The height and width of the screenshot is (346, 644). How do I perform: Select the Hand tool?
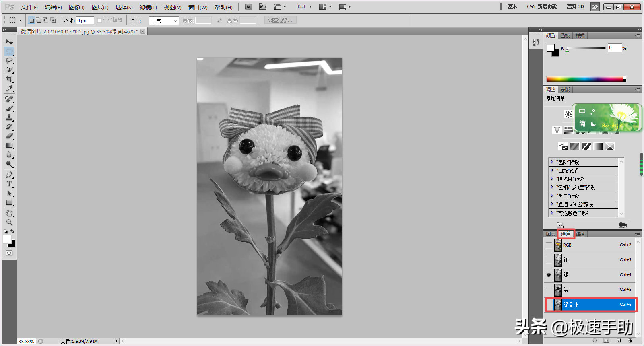9,213
